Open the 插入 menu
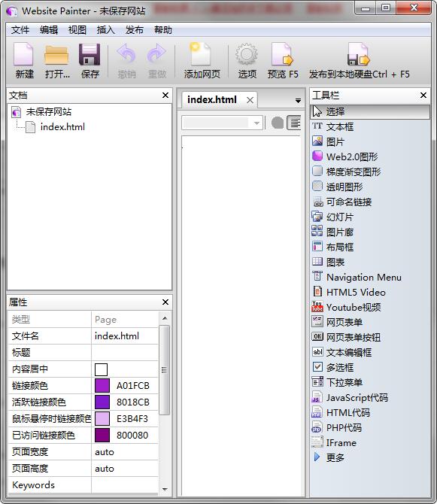 pos(106,30)
